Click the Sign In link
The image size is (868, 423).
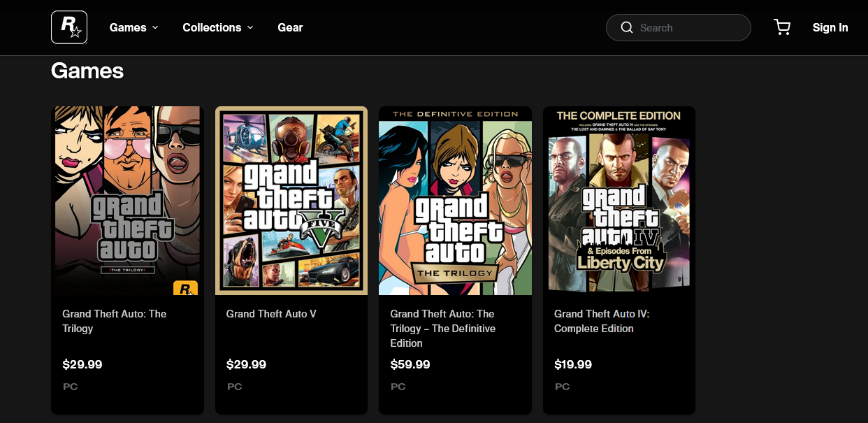click(x=830, y=27)
